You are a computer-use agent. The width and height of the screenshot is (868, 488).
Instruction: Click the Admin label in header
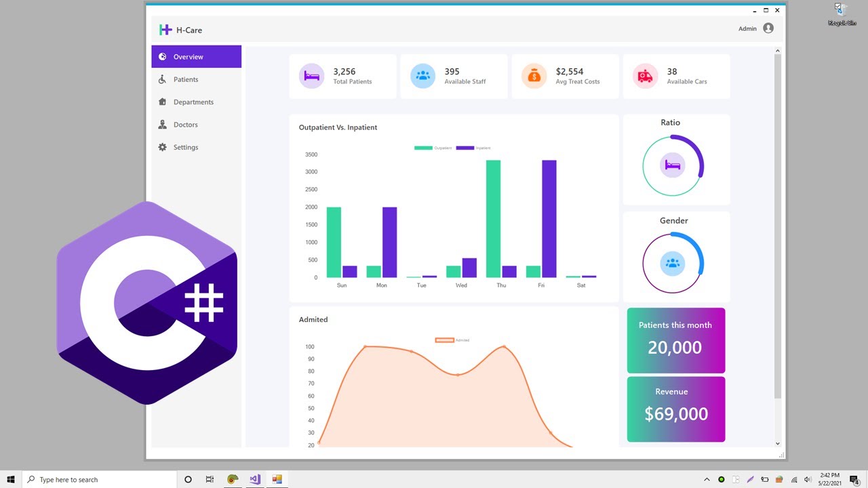tap(747, 28)
